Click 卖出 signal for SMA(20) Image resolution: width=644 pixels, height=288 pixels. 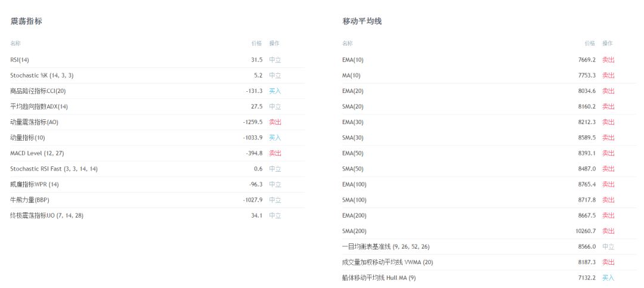click(608, 107)
